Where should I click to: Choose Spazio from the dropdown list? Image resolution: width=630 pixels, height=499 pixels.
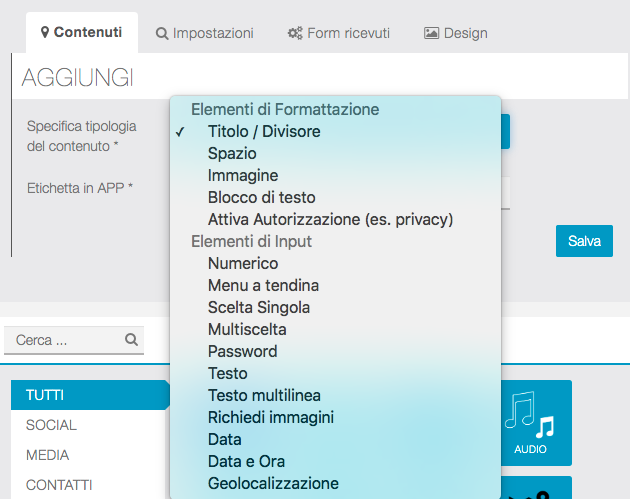(x=232, y=153)
